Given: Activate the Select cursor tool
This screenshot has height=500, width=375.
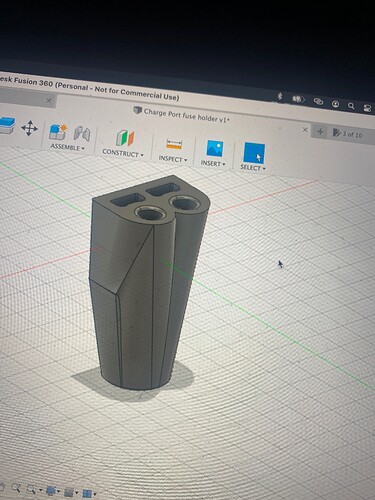Looking at the screenshot, I should pos(254,153).
